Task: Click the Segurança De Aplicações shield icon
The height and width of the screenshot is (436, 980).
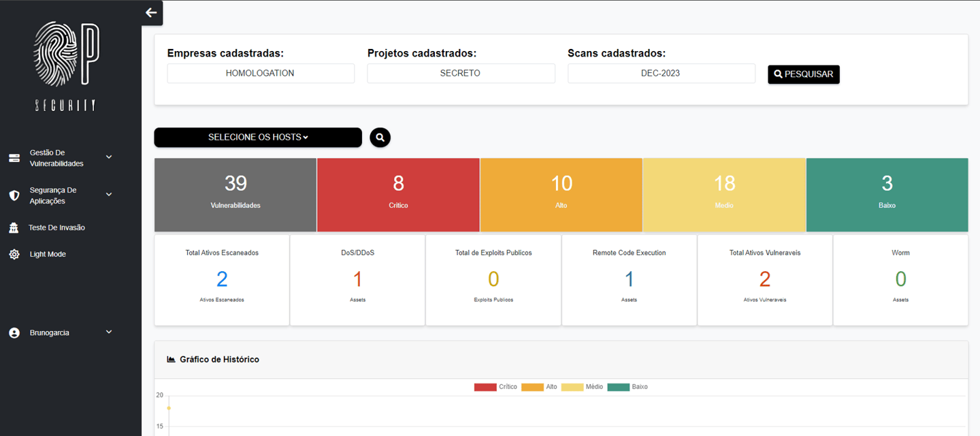Action: coord(14,196)
